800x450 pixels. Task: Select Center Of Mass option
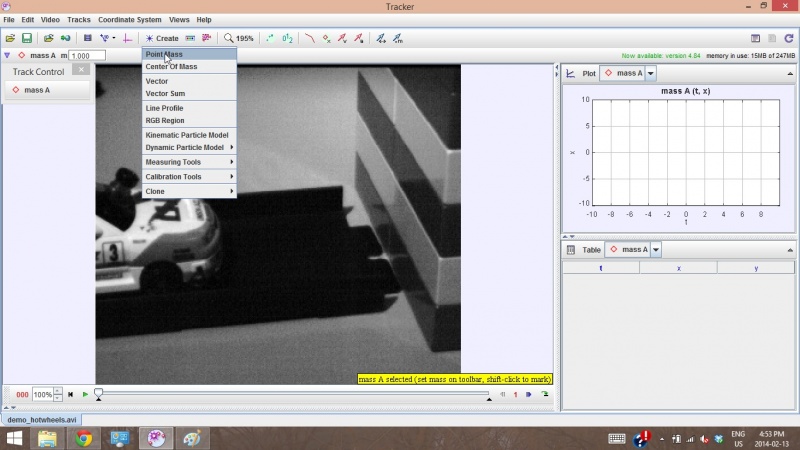point(189,66)
